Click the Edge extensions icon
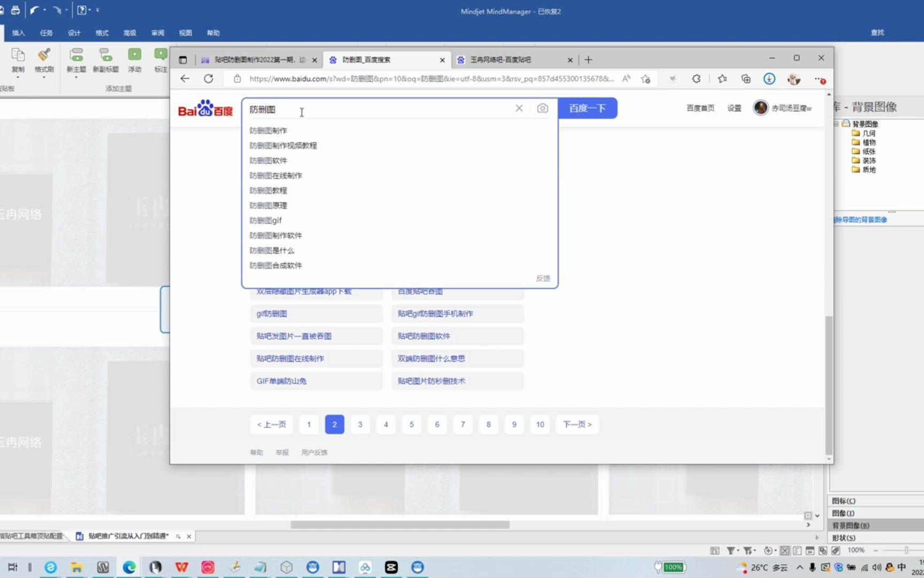The image size is (924, 578). 696,79
